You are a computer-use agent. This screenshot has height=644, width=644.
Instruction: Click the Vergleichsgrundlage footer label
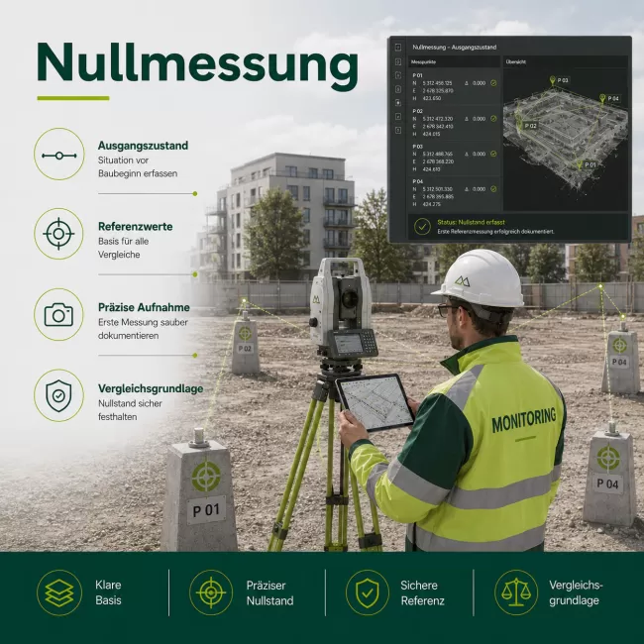576,593
